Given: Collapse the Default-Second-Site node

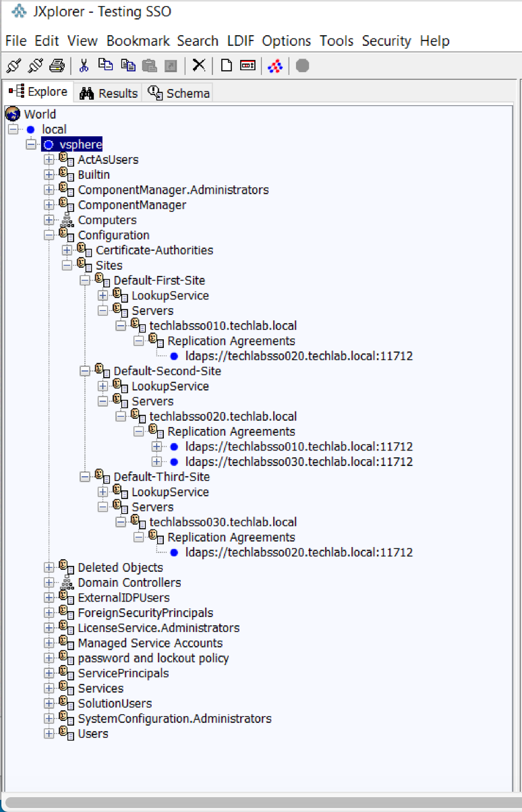Looking at the screenshot, I should (85, 371).
